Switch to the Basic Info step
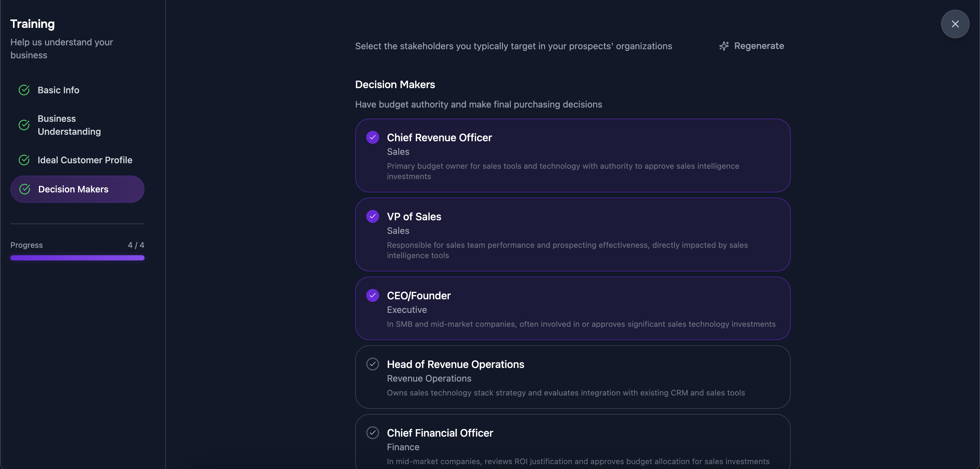The image size is (980, 469). pos(58,90)
